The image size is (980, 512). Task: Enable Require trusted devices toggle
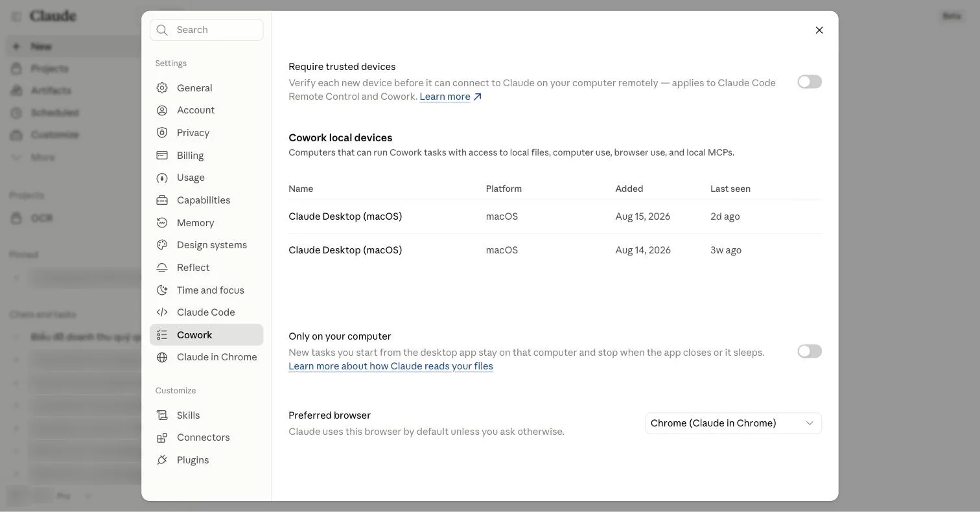810,82
